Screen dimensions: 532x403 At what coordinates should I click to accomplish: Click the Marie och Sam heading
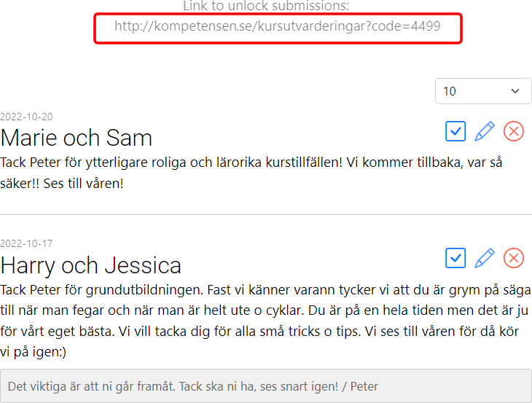77,138
